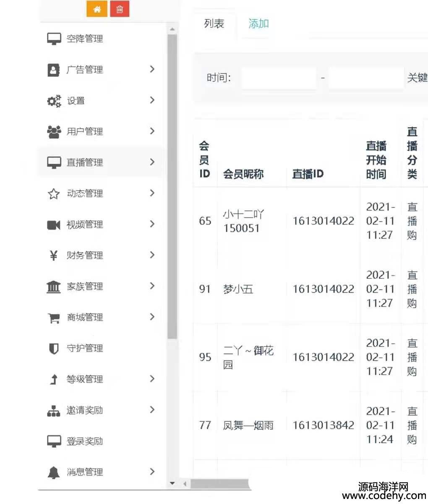Viewport: 428px width, 504px height.
Task: Click the sidebar vertical scrollbar thumb
Action: 172,185
